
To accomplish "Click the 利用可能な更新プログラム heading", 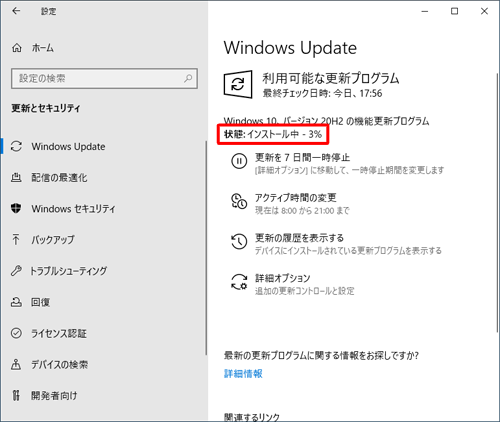I will [x=331, y=78].
